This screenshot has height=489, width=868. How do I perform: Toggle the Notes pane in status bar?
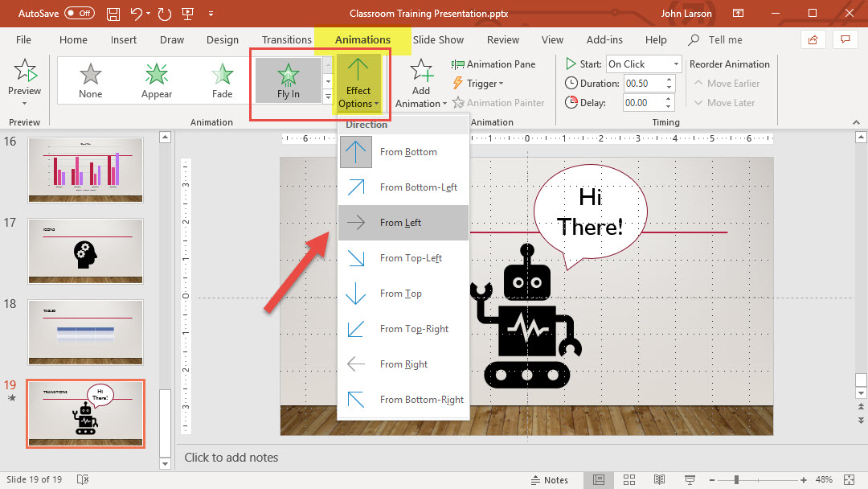[548, 480]
